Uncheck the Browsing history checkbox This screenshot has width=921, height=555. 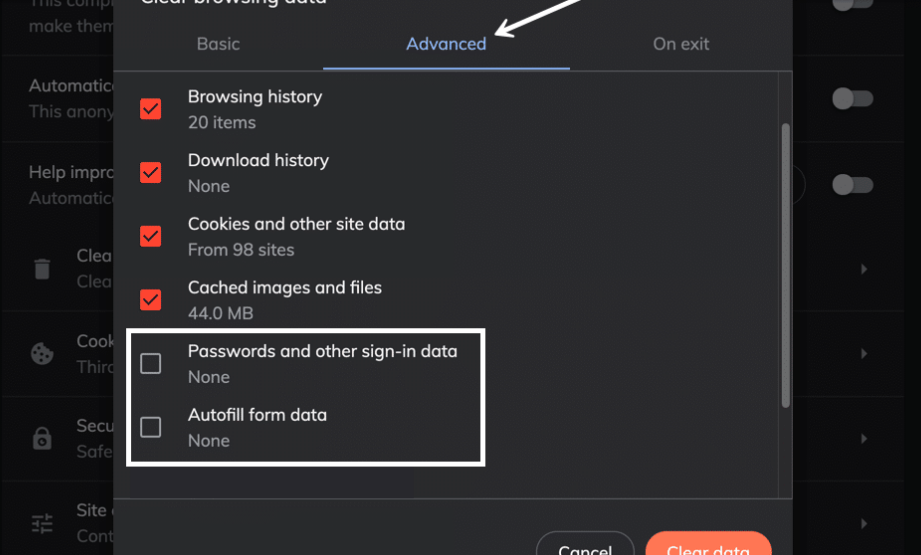pos(150,109)
